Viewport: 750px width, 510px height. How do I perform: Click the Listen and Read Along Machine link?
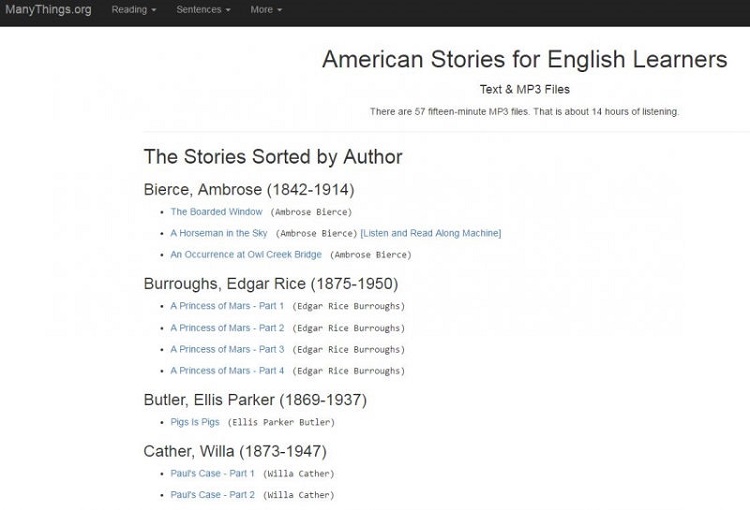(431, 233)
